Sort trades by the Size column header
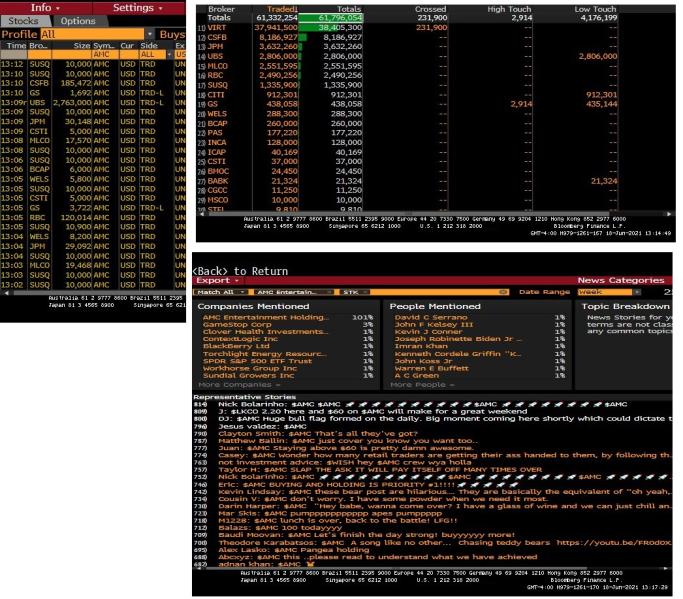Viewport: 683px width, 599px height. click(x=81, y=45)
